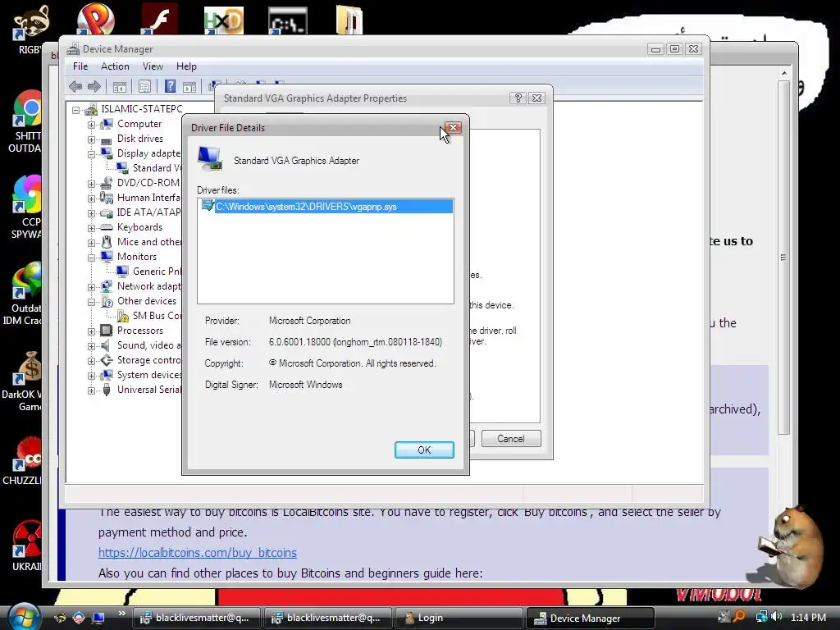Click the localbitcoins.com buy_bitcoins link
Screen dimensions: 840x630
(x=197, y=552)
